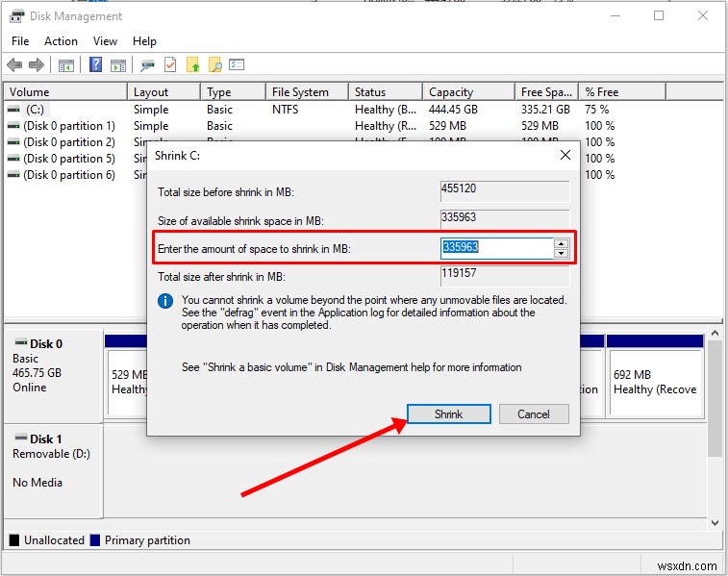The width and height of the screenshot is (728, 576).
Task: Toggle Show/Hide Action Pane icon
Action: coord(118,65)
